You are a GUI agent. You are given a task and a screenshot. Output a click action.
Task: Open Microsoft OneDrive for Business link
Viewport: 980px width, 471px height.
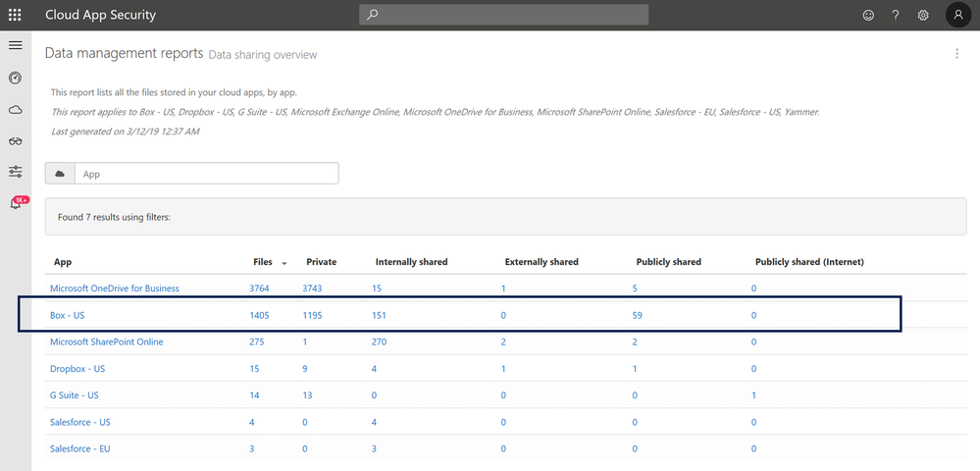point(115,288)
